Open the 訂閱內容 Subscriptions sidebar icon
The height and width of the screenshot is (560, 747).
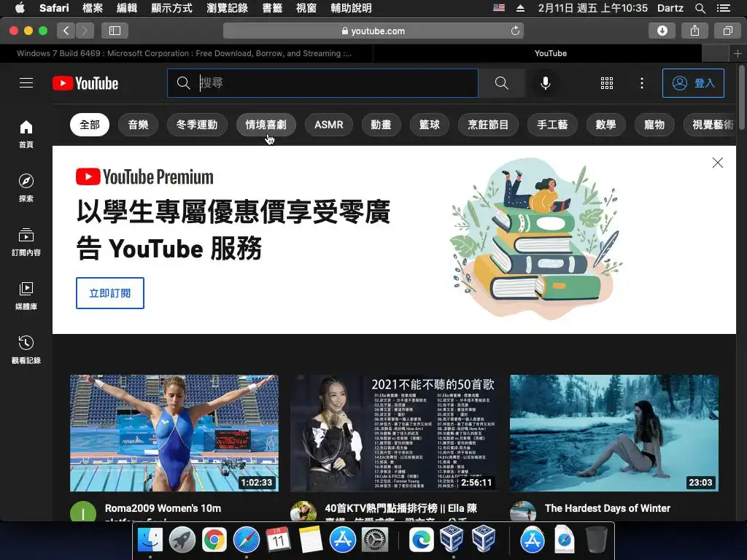[x=26, y=242]
